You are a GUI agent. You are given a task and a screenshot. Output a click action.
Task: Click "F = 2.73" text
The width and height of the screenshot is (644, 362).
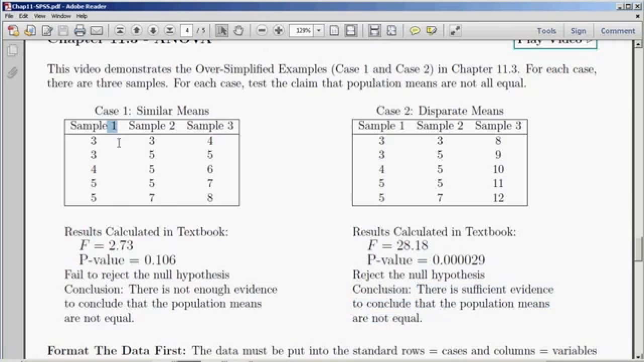pos(106,245)
